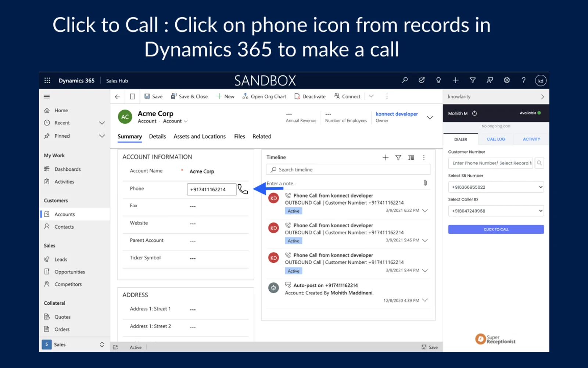Click the phone call icon beside the Phone field
The image size is (588, 368).
pyautogui.click(x=243, y=189)
